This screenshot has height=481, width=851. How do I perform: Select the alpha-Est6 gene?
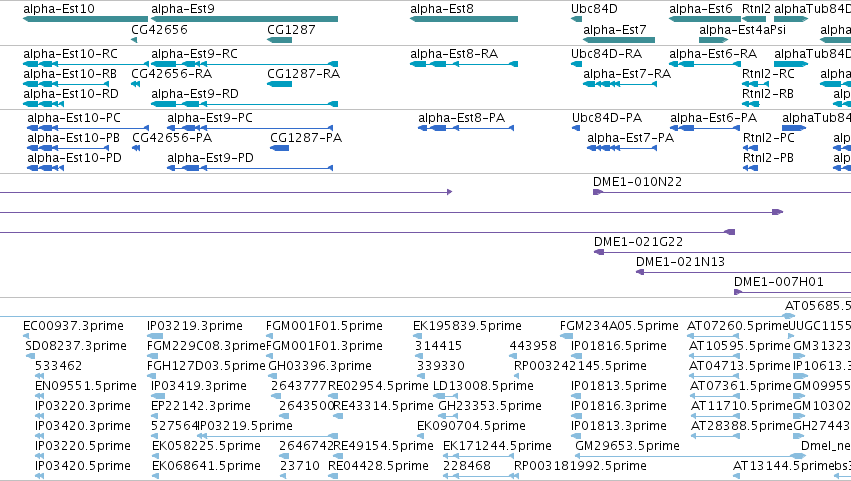click(x=704, y=19)
